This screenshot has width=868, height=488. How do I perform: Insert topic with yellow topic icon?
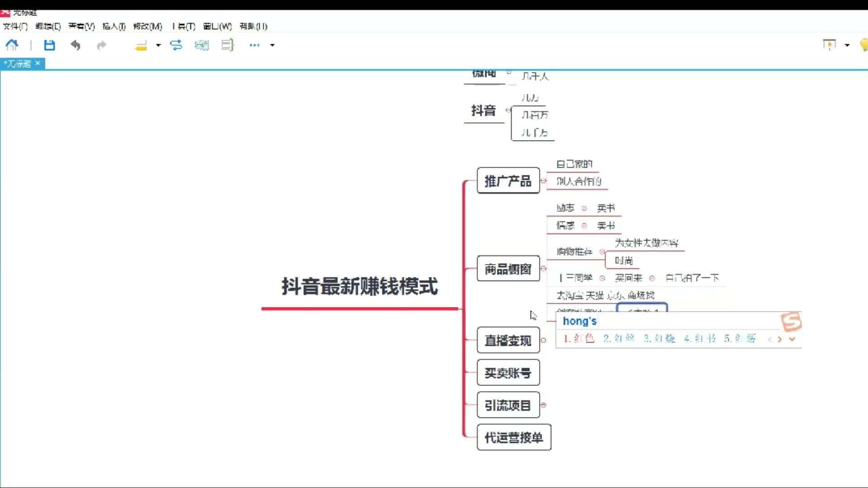tap(142, 45)
